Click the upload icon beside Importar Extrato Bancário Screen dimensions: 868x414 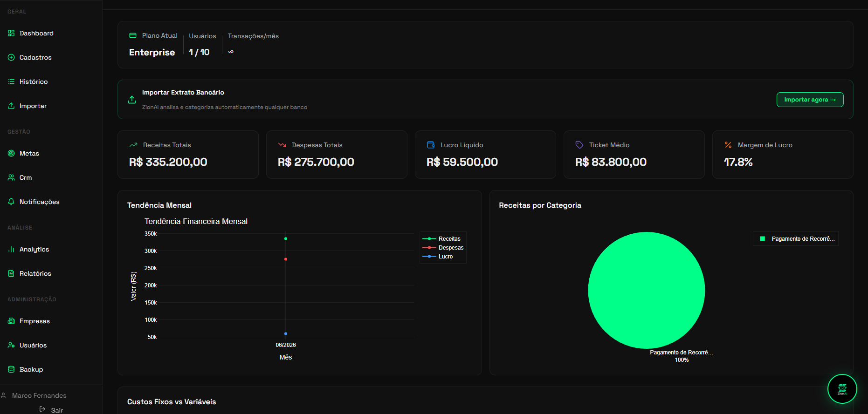point(132,100)
